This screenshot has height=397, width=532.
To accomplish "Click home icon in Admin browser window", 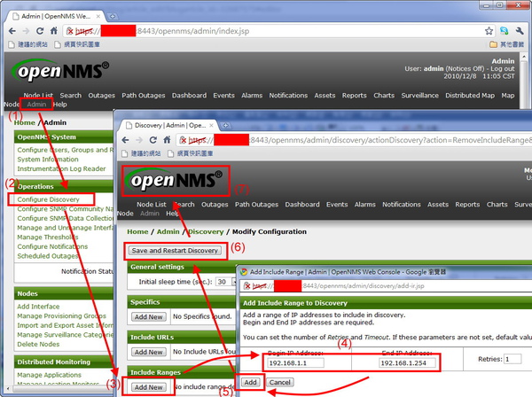I will point(53,31).
